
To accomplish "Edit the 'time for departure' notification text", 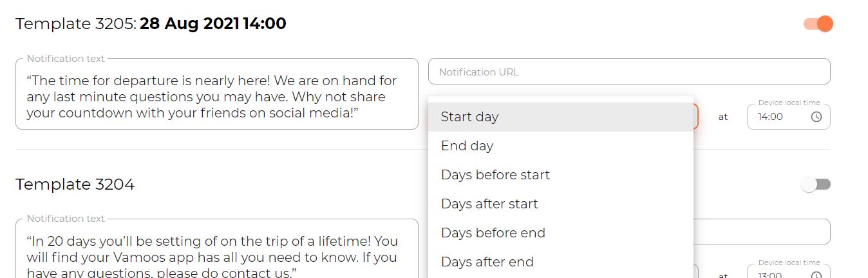I will (x=217, y=94).
